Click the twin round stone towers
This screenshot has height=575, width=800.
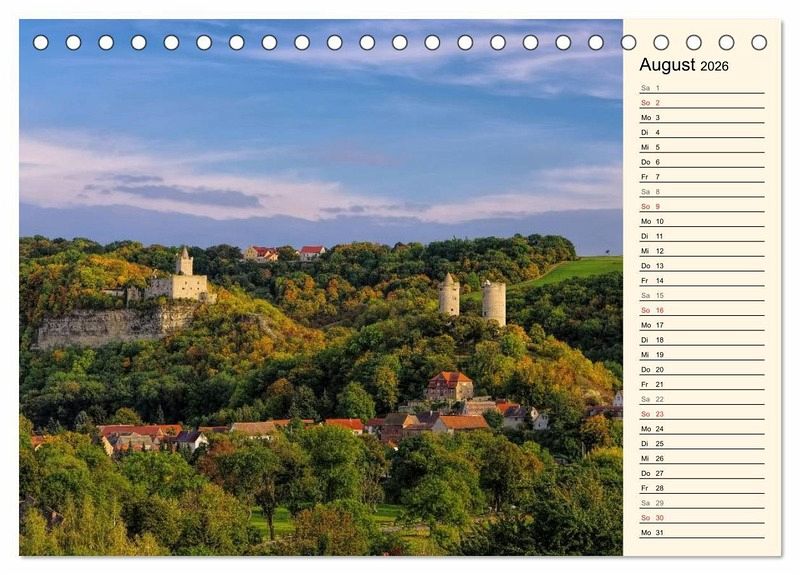point(472,299)
